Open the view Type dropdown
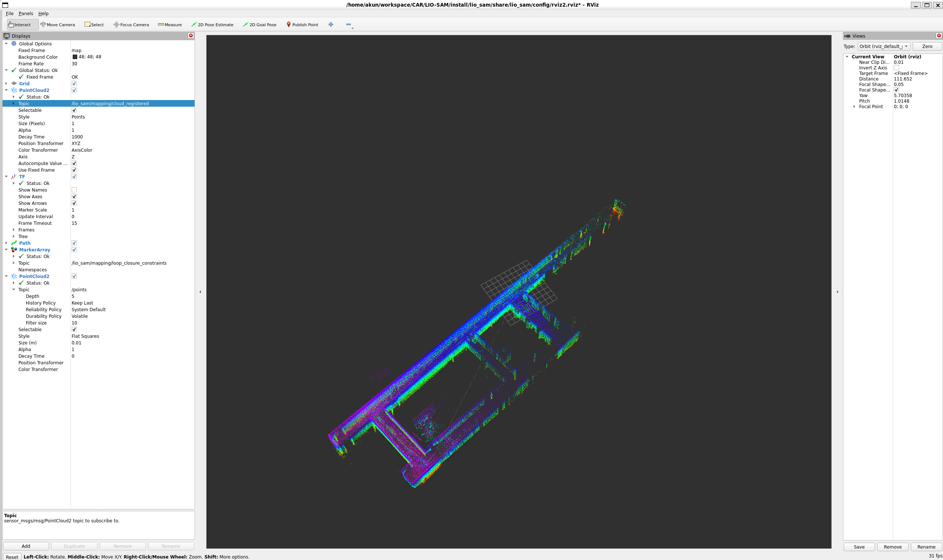 point(884,47)
